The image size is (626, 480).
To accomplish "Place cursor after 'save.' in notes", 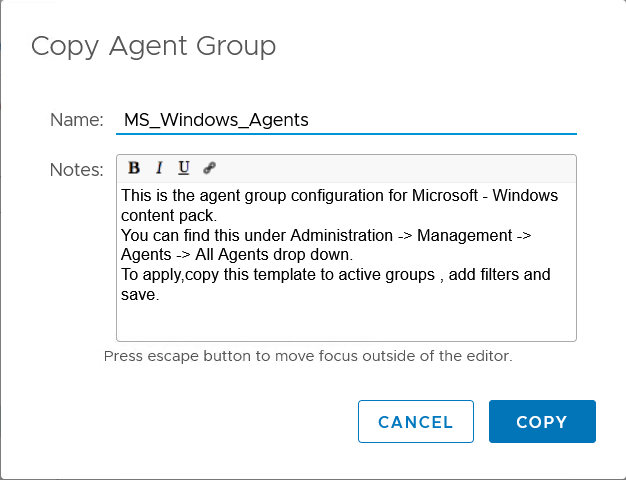I will click(161, 294).
